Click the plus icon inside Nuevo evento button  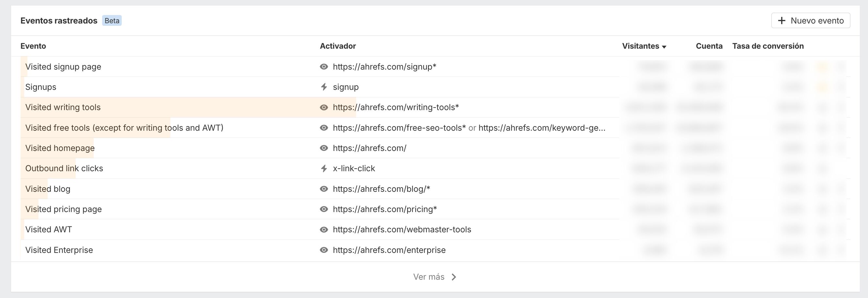coord(783,20)
